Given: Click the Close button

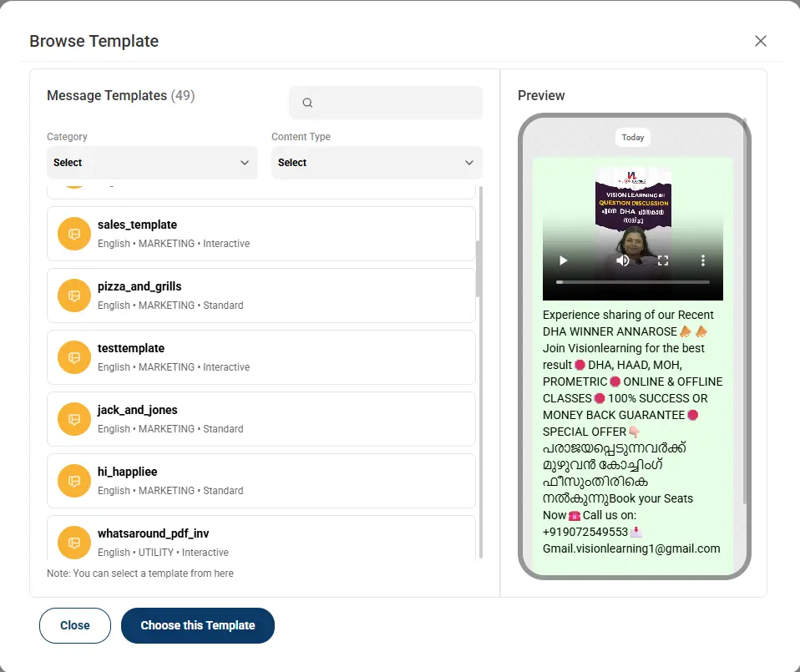Looking at the screenshot, I should pos(75,625).
